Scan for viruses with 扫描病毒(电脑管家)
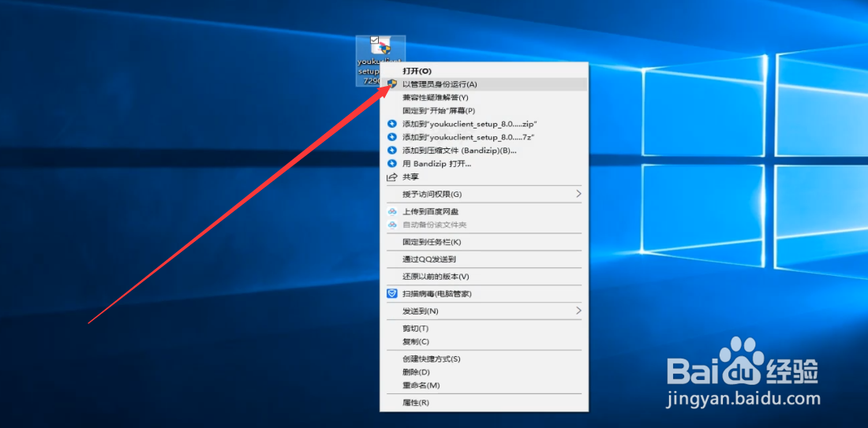 click(x=483, y=294)
